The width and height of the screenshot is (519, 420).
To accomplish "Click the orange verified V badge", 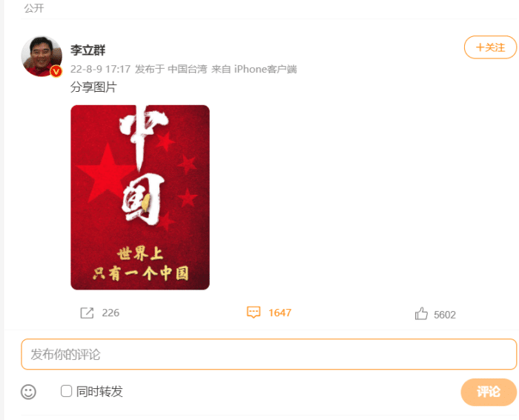I will 56,71.
